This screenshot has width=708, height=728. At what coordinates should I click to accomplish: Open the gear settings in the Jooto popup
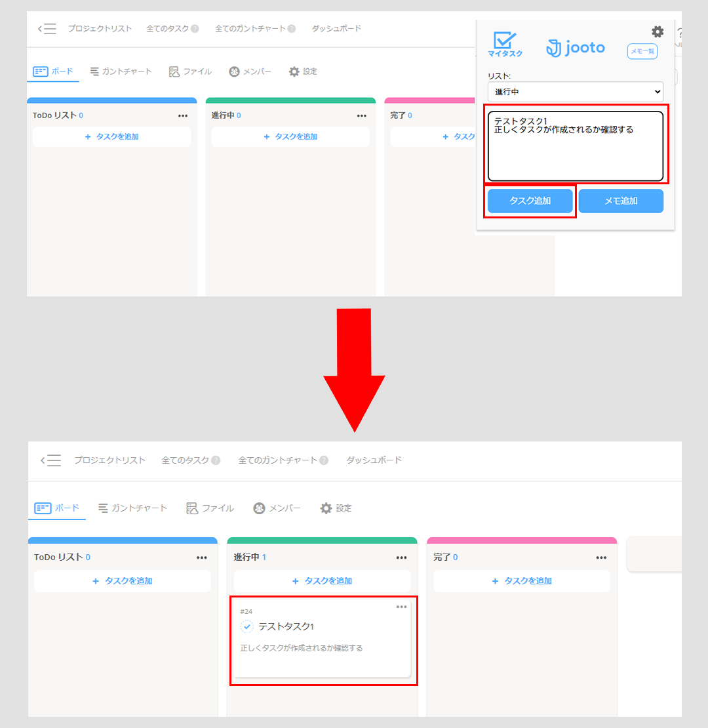[657, 31]
